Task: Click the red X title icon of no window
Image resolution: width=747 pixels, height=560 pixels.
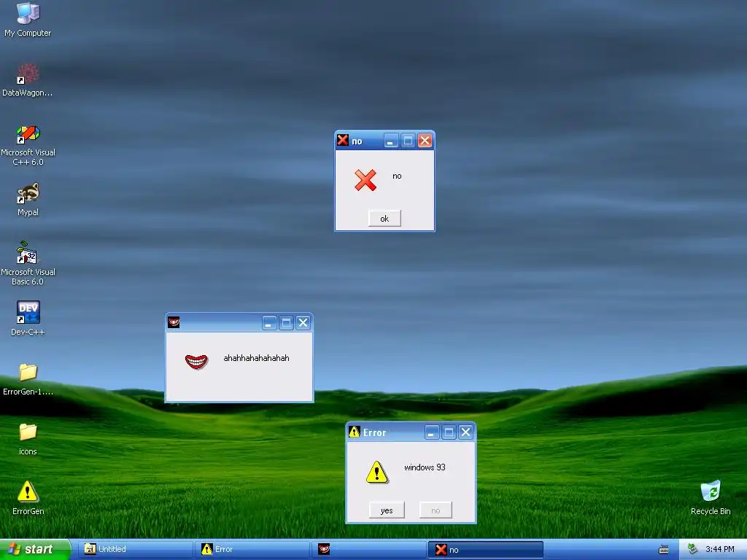Action: coord(343,140)
